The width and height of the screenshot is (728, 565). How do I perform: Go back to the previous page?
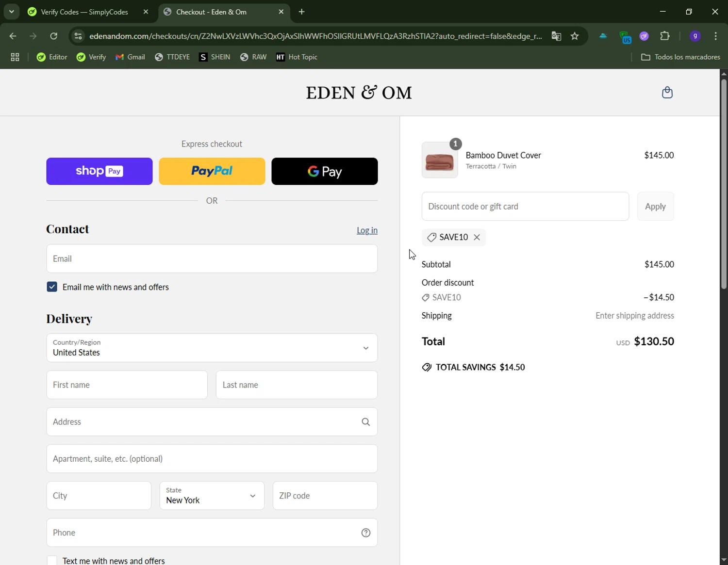coord(13,36)
